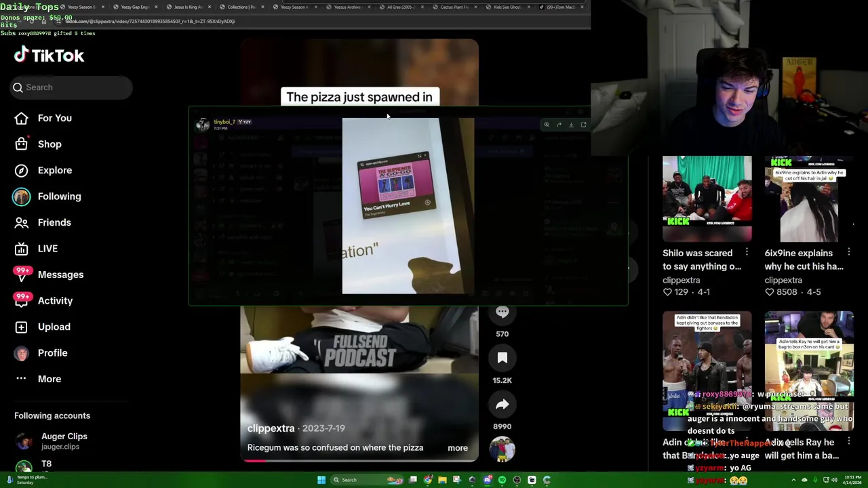Open Chrome from the taskbar

click(428, 480)
